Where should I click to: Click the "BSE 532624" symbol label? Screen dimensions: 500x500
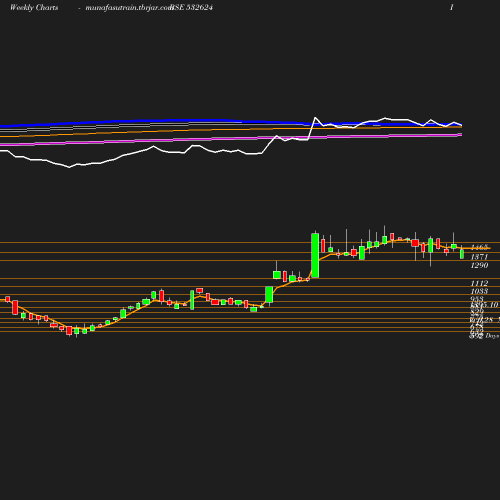(191, 7)
